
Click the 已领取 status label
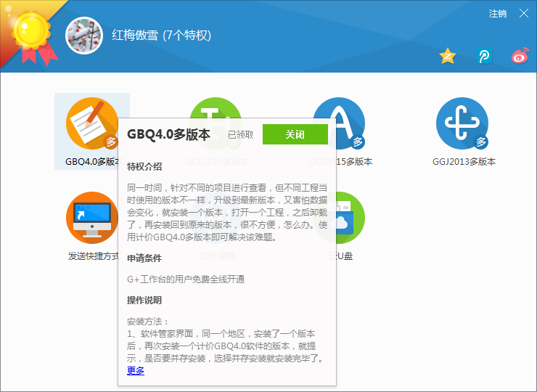(x=241, y=135)
